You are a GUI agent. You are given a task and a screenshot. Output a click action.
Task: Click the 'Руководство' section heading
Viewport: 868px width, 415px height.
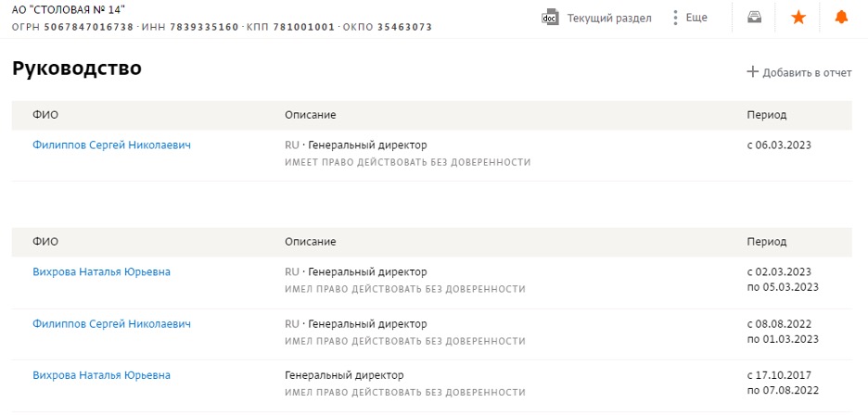[x=76, y=68]
